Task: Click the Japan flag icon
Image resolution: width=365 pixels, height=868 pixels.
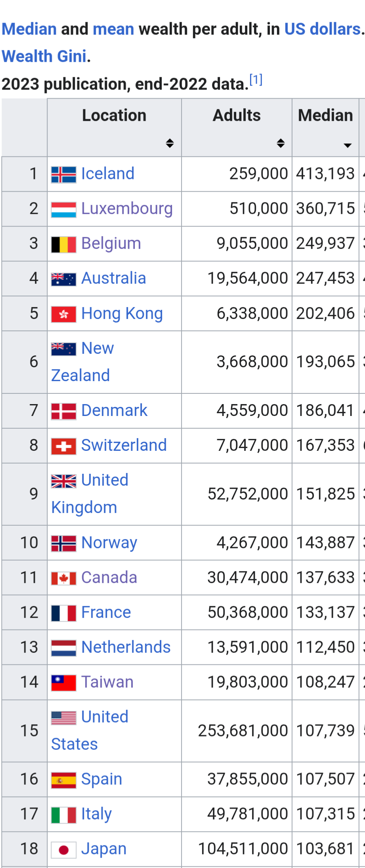Action: tap(63, 850)
